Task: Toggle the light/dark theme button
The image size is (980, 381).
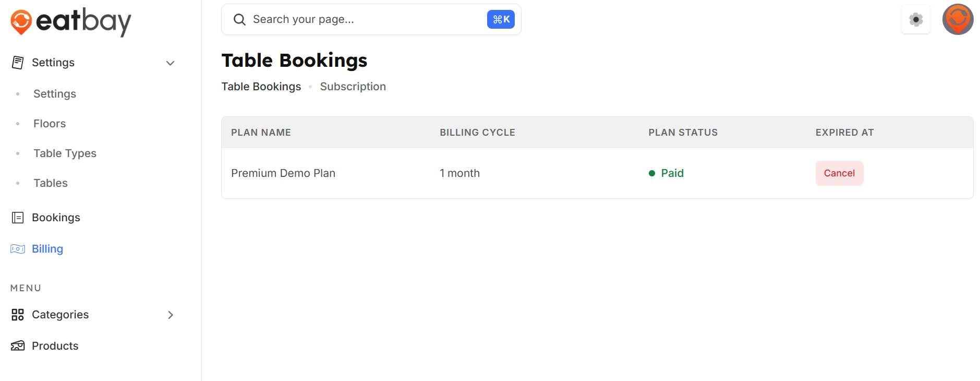Action: click(x=915, y=20)
